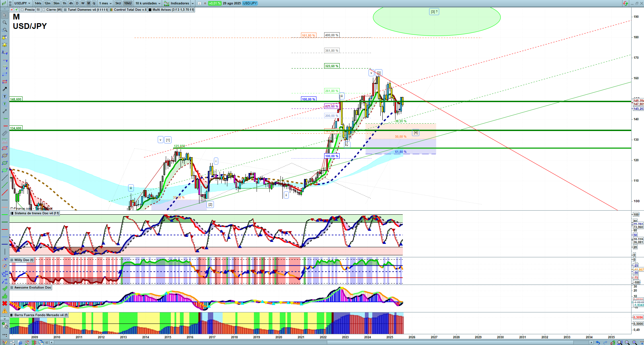The width and height of the screenshot is (644, 345).
Task: Open the 10 k unidades dropdown
Action: [148, 3]
